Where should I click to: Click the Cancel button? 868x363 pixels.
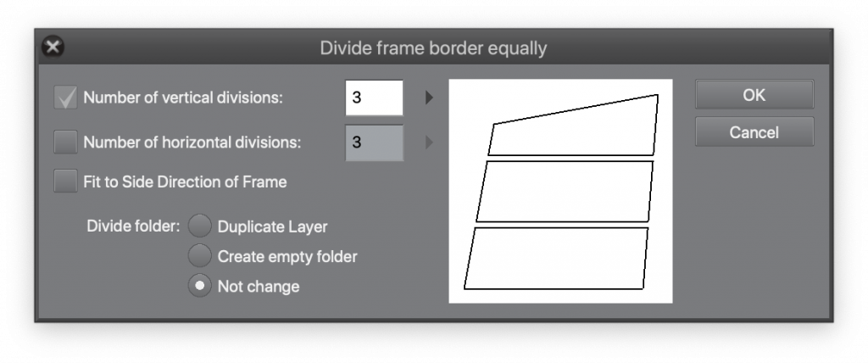click(754, 132)
